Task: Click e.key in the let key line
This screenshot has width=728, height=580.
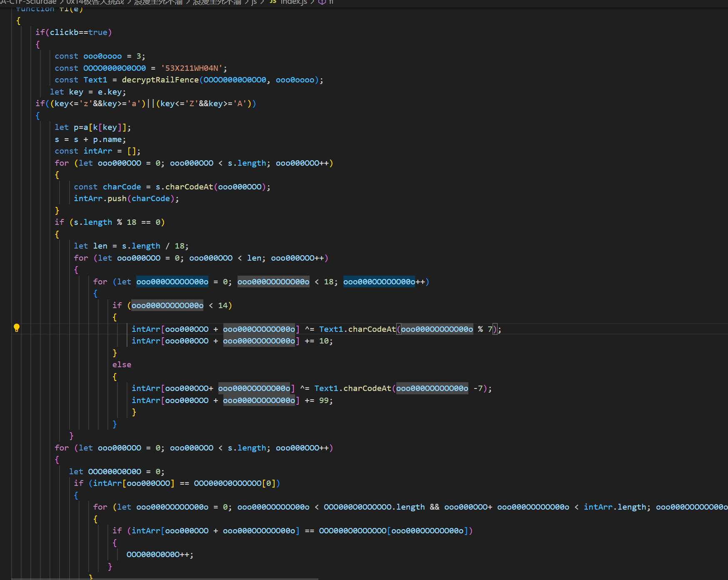Action: tap(110, 92)
